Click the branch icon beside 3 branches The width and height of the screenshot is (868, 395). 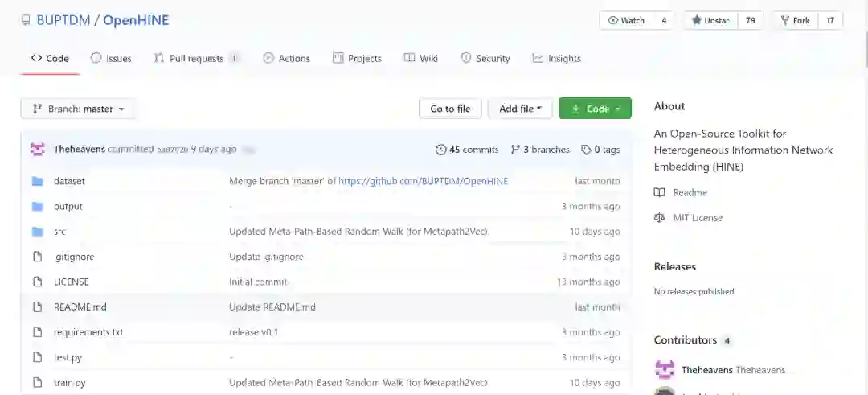click(x=515, y=150)
